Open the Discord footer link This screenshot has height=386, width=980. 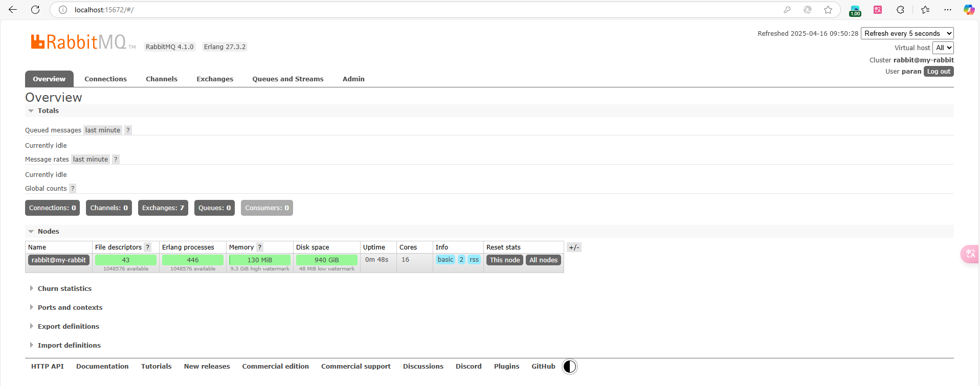(469, 367)
